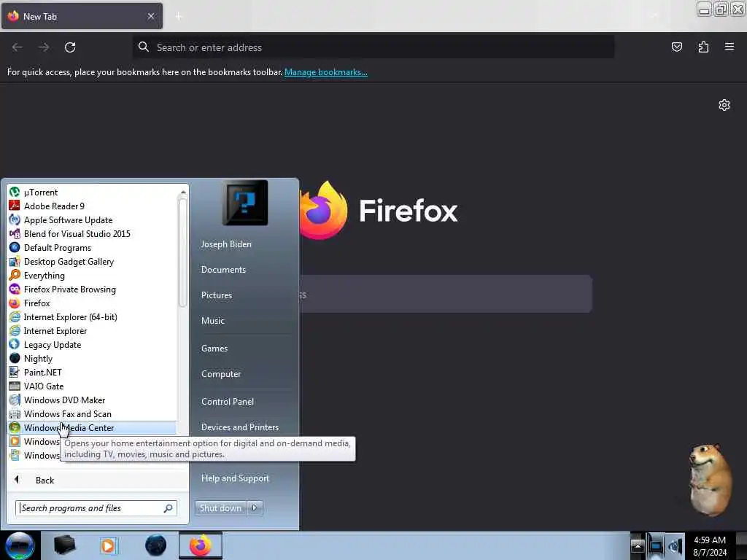The width and height of the screenshot is (747, 560).
Task: Open Help and Support
Action: [236, 478]
